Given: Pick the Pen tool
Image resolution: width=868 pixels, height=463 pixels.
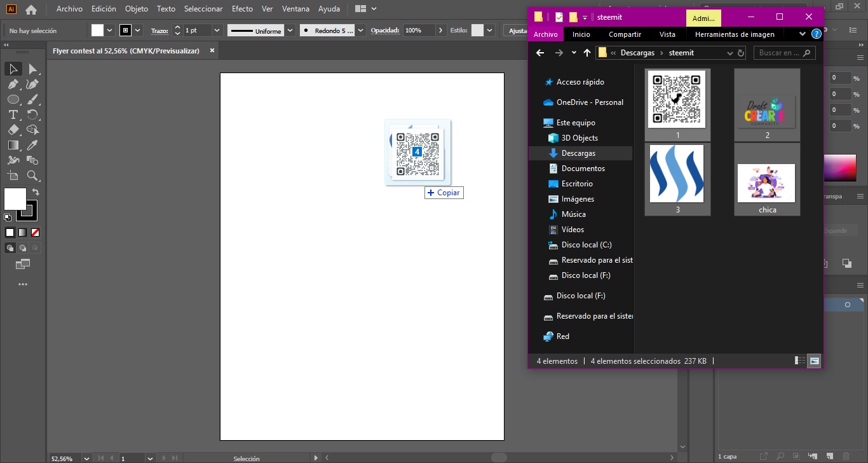Looking at the screenshot, I should click(x=13, y=84).
